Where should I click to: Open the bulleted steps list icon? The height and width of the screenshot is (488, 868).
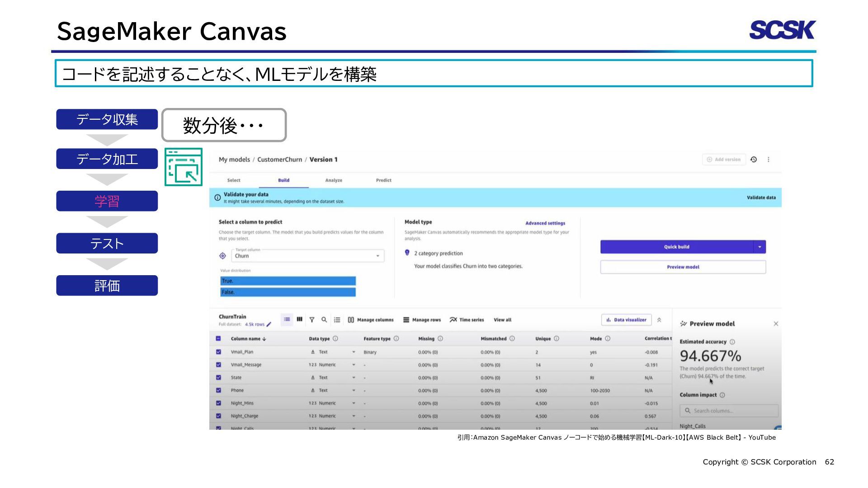[337, 319]
